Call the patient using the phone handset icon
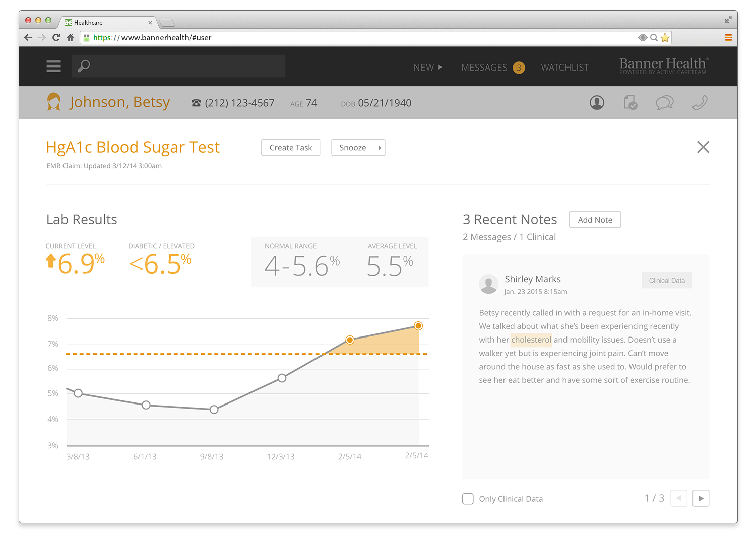 700,103
